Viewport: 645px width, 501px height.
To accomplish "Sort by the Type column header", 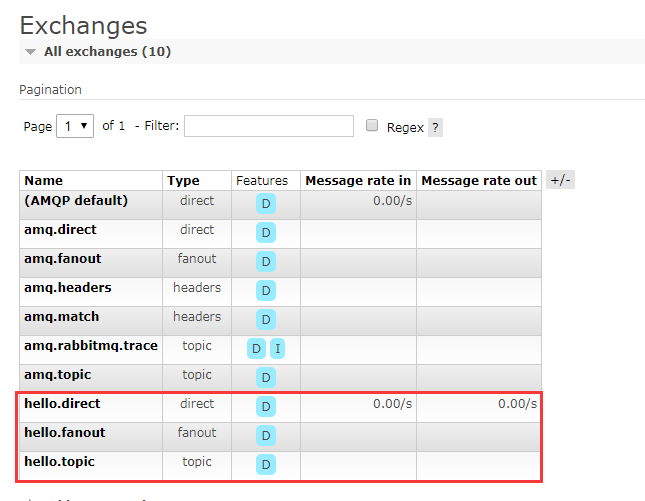I will tap(183, 181).
